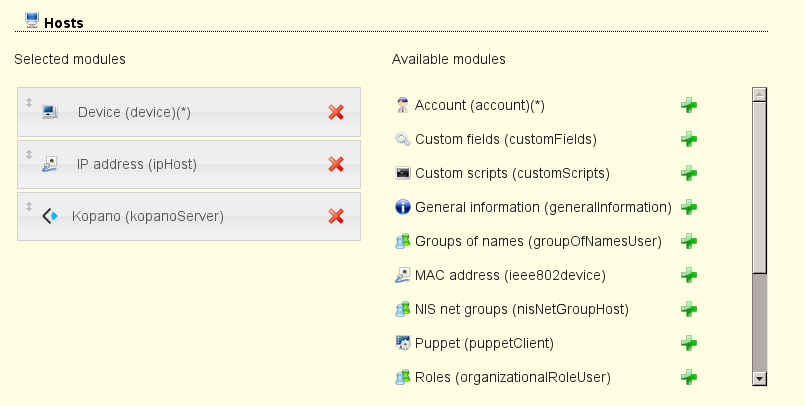The width and height of the screenshot is (805, 406).
Task: Add the Custom scripts module
Action: coord(689,173)
